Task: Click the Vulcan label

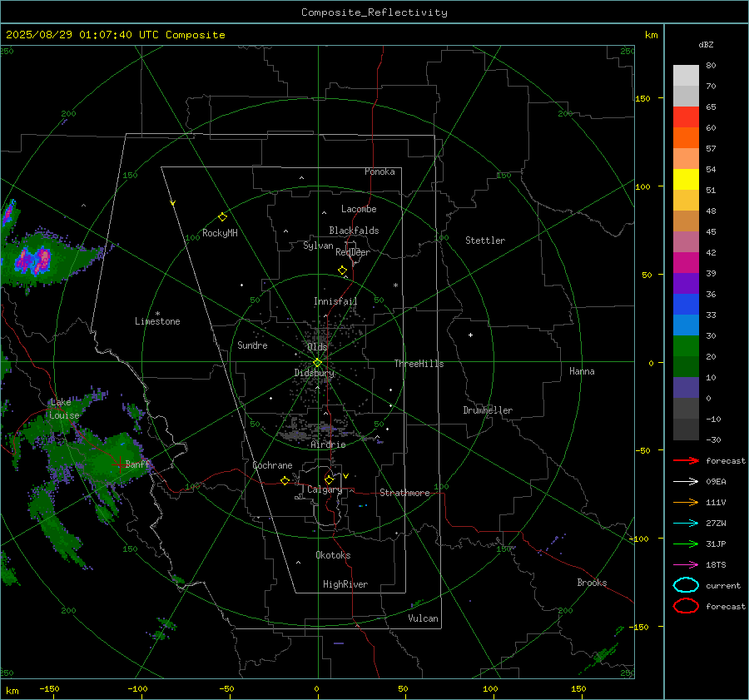Action: (424, 618)
